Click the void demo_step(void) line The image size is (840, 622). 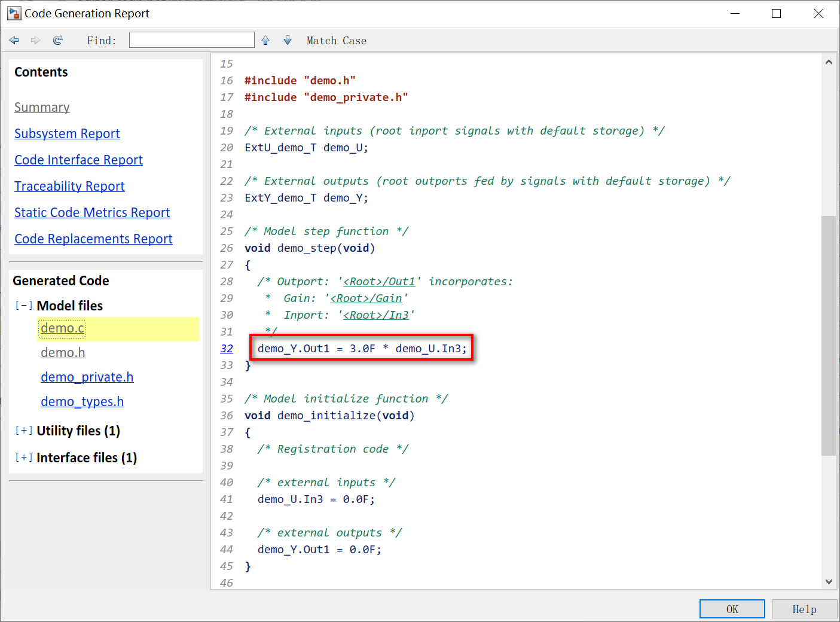click(310, 248)
